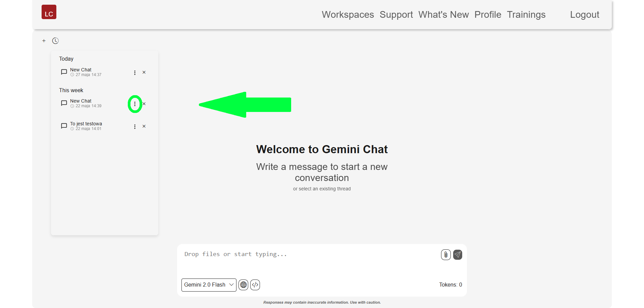Delete the New Chat from 22 maja 14:39
644x308 pixels.
click(x=144, y=104)
